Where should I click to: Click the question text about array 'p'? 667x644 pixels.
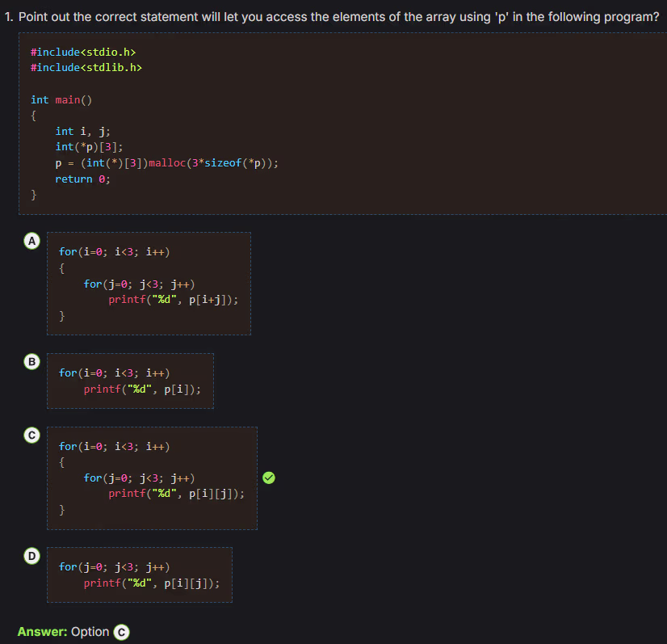[332, 16]
